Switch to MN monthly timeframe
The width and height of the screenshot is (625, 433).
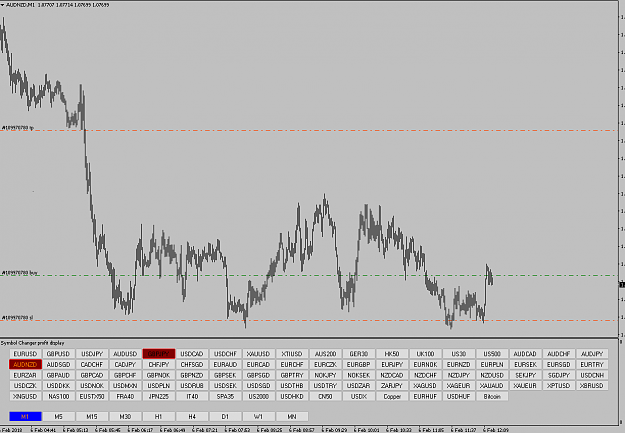292,416
